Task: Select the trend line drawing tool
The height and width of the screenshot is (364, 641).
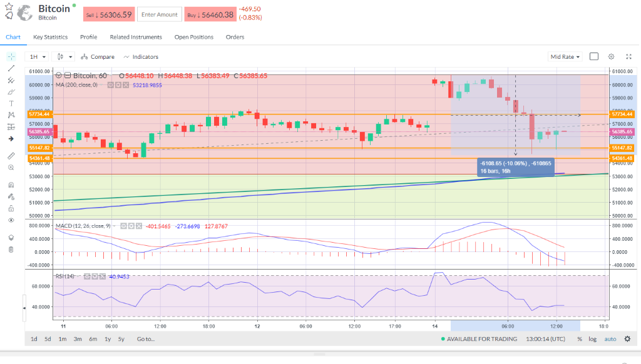Action: click(11, 68)
